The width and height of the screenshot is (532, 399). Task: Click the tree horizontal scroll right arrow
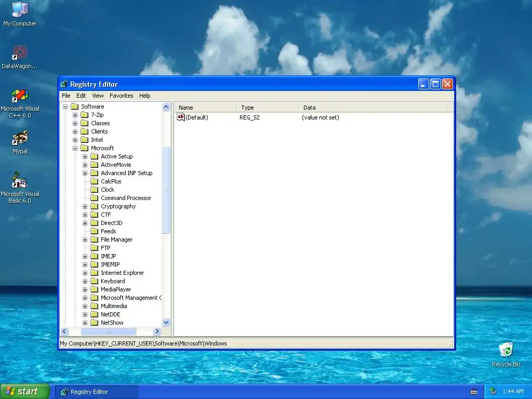(x=157, y=331)
